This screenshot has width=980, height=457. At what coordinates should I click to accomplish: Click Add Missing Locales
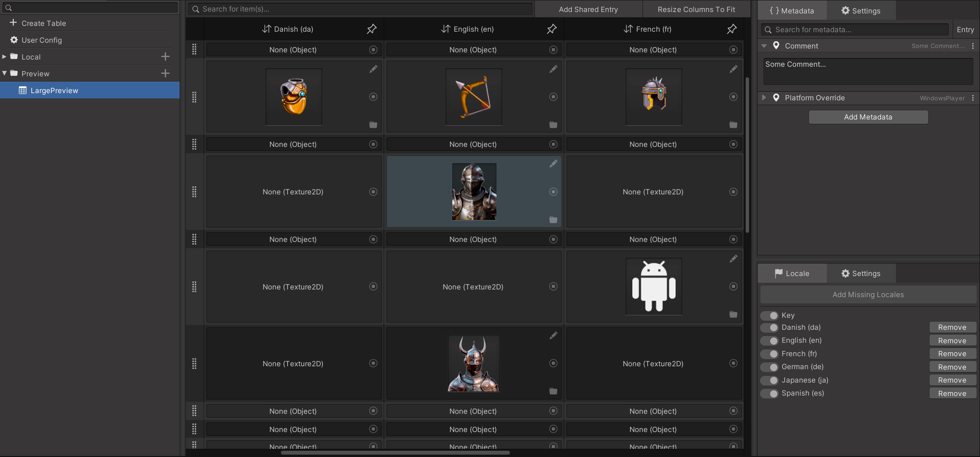[868, 294]
